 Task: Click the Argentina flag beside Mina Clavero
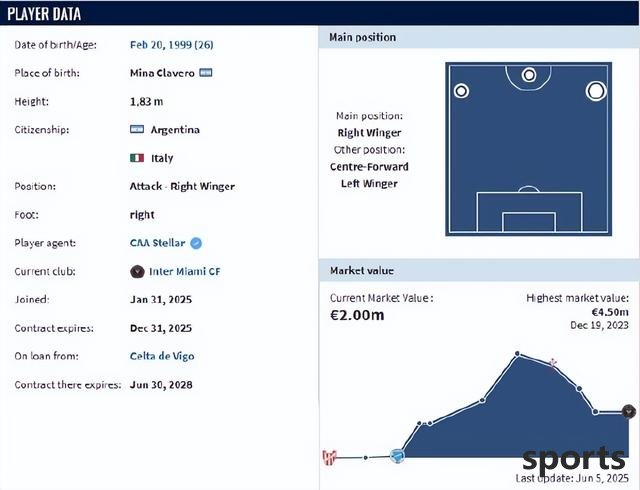(x=206, y=73)
